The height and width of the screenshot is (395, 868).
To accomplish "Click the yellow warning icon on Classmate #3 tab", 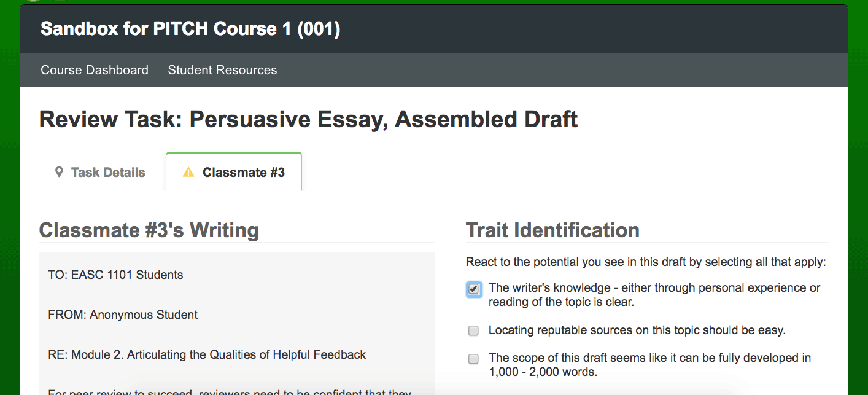I will [x=188, y=172].
